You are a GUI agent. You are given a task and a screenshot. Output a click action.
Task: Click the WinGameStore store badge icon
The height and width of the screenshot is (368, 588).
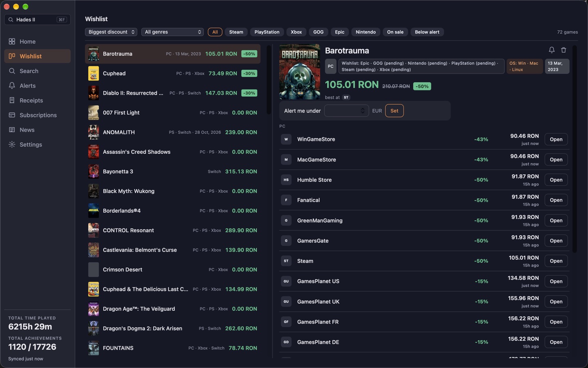286,139
